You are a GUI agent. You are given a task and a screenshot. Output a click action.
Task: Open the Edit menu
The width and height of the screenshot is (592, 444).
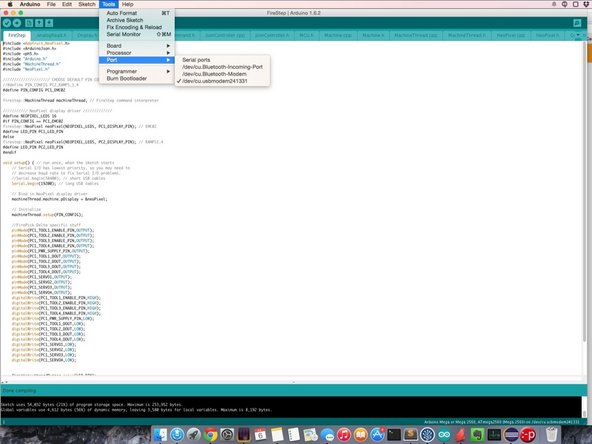(x=67, y=4)
